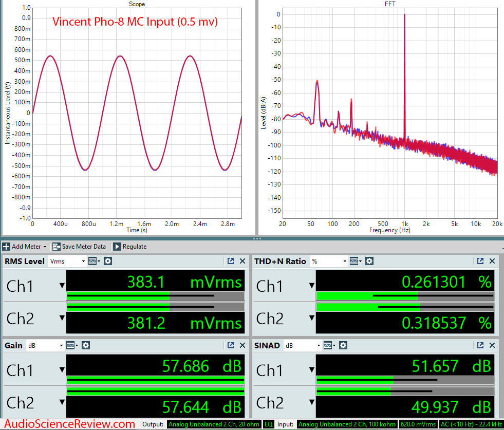
Task: Open the THD+N Ratio unit dropdown (%)
Action: (x=329, y=261)
